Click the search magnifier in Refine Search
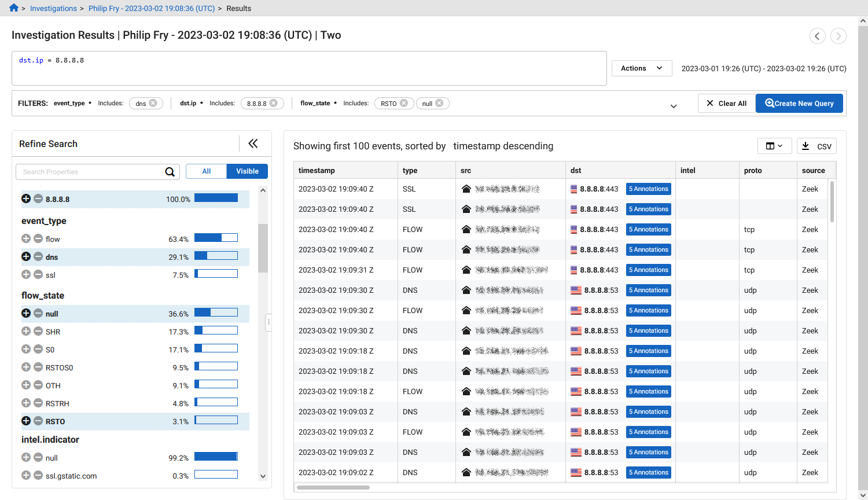The height and width of the screenshot is (500, 868). pyautogui.click(x=170, y=171)
